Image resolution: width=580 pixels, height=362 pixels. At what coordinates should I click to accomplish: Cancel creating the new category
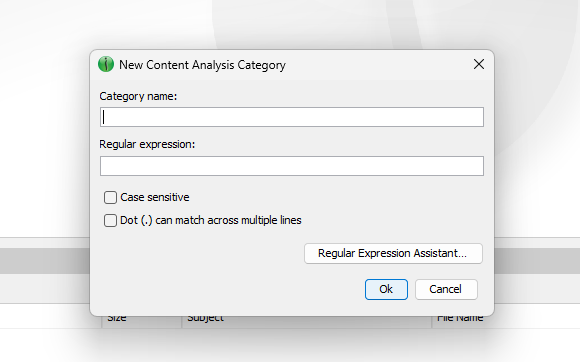coord(446,289)
